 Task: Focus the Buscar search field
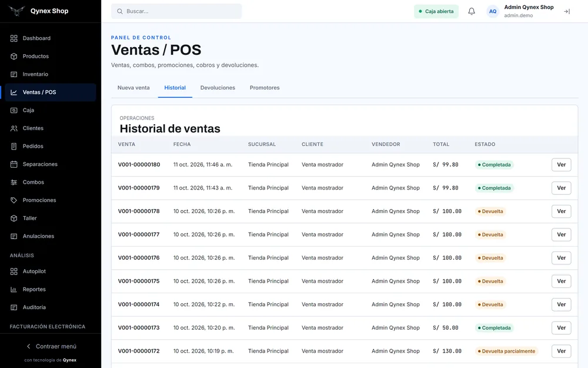tap(176, 11)
